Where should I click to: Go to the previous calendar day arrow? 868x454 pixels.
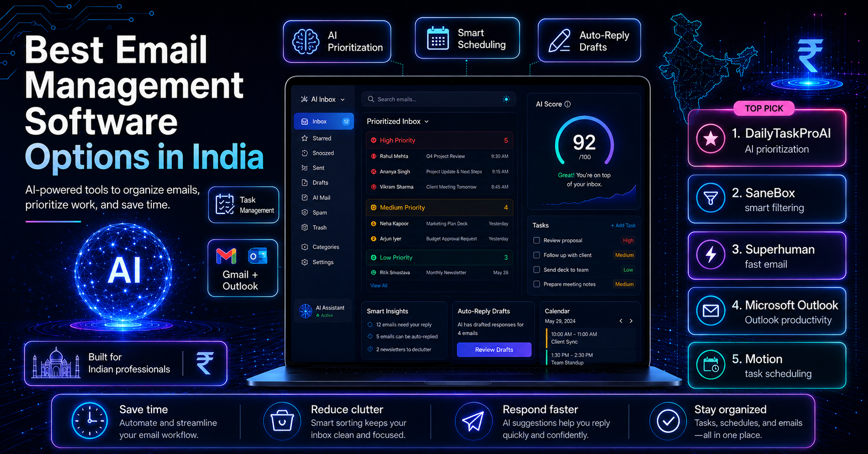[621, 321]
